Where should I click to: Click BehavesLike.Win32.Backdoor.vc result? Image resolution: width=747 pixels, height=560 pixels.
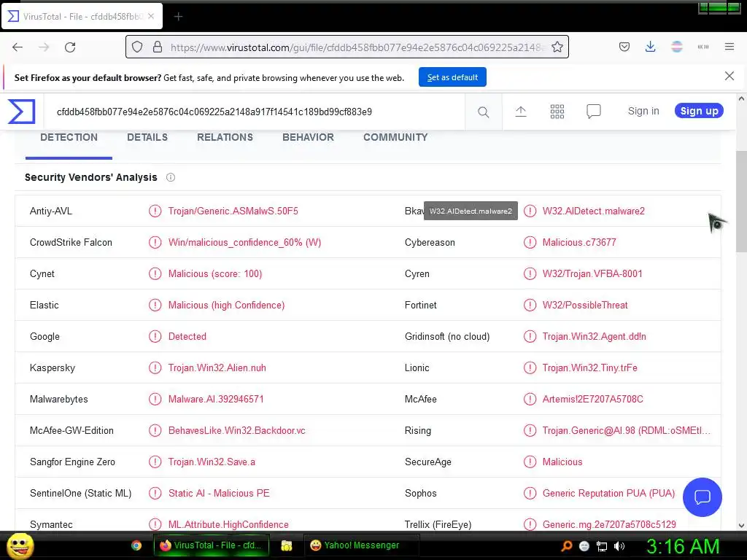[x=237, y=430]
